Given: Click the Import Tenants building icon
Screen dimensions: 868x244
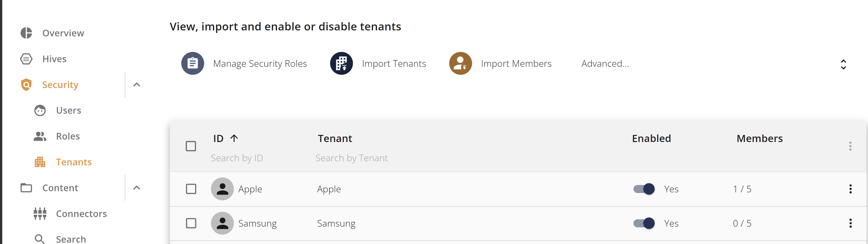Looking at the screenshot, I should 341,63.
